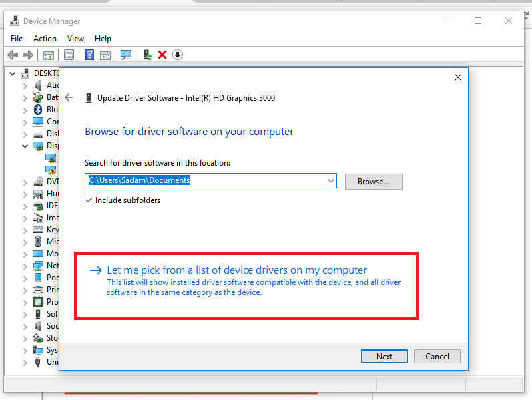Select the Storage controllers icon in tree
Image resolution: width=532 pixels, height=400 pixels.
pyautogui.click(x=38, y=338)
